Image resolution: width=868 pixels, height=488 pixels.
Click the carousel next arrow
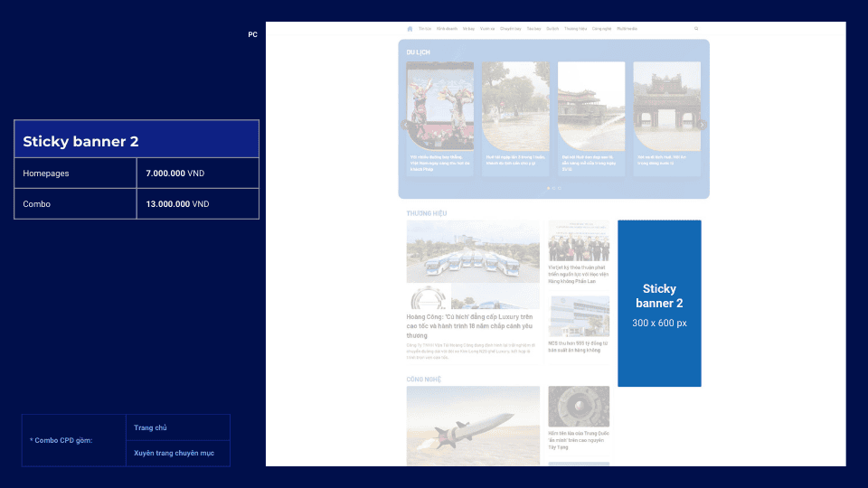click(703, 126)
